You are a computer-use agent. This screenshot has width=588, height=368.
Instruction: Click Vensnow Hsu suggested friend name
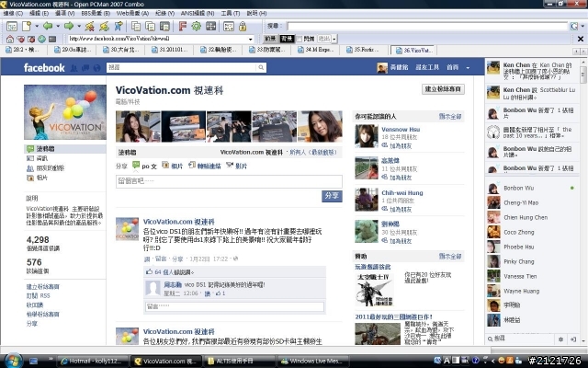click(x=401, y=129)
